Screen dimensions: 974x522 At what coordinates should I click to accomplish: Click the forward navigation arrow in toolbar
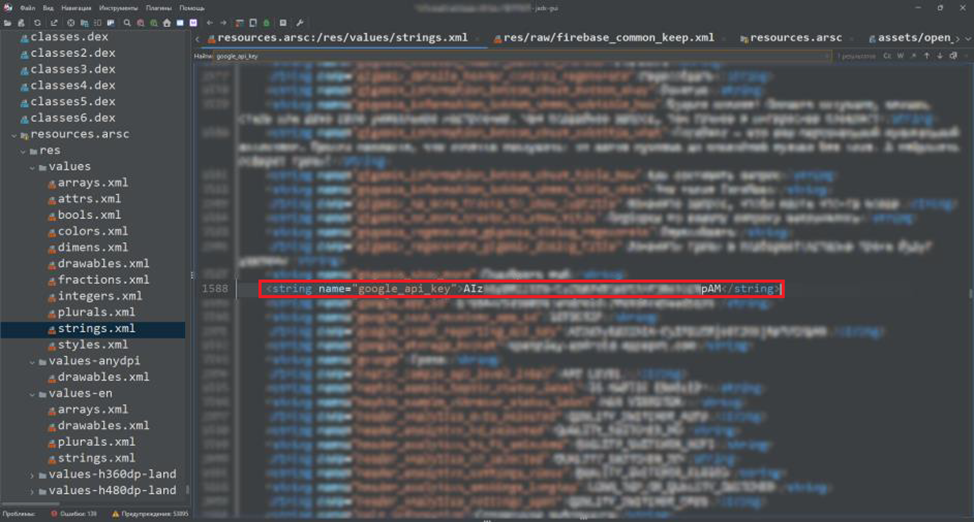[x=223, y=22]
